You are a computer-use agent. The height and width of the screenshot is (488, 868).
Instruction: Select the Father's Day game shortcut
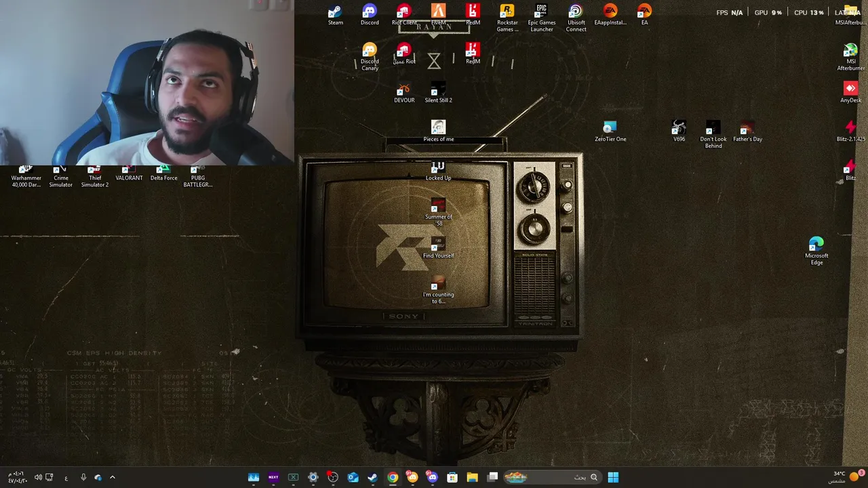click(747, 131)
